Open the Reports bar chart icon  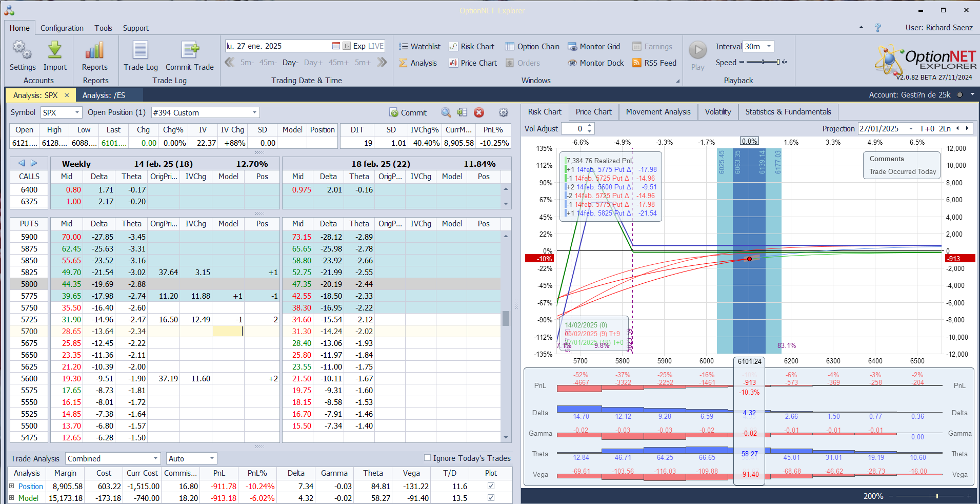[95, 50]
